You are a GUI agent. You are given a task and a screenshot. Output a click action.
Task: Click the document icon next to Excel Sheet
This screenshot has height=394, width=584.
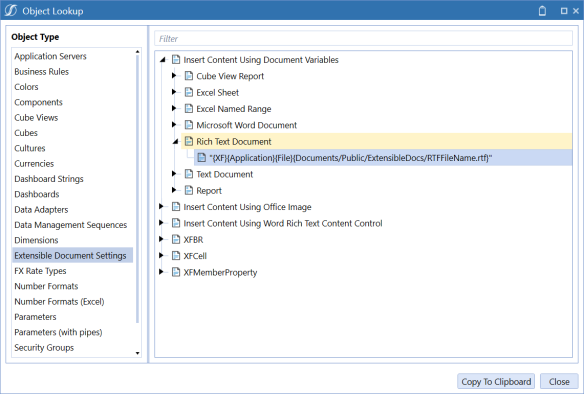[x=189, y=92]
